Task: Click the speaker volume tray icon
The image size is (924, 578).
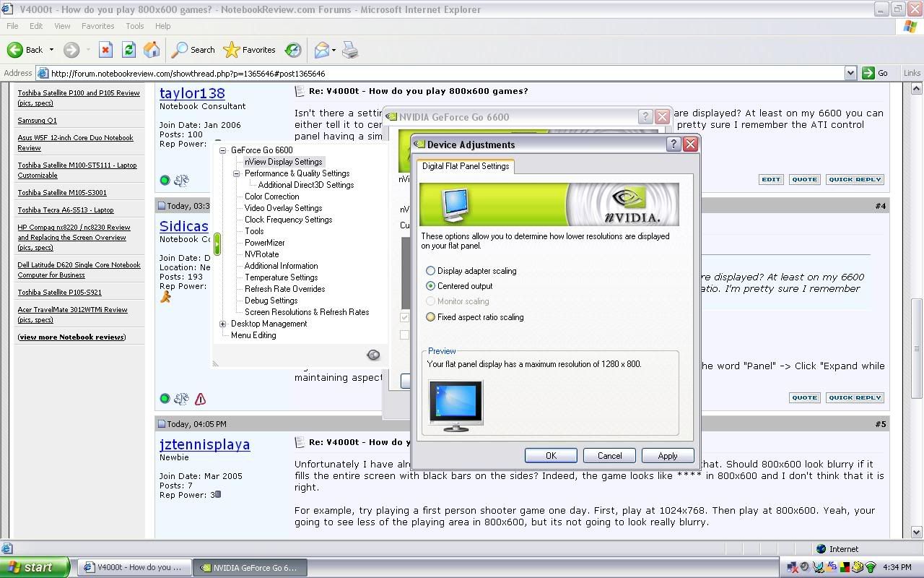Action: 805,567
